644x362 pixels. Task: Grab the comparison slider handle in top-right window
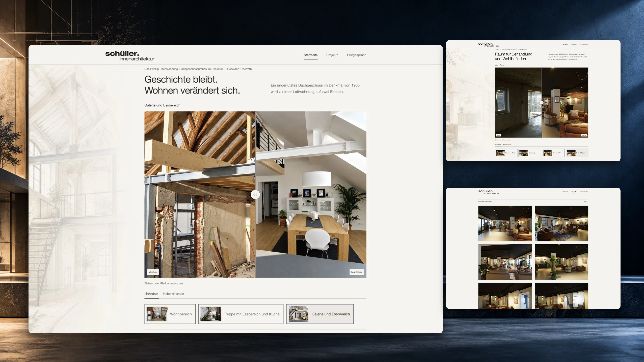coord(542,102)
